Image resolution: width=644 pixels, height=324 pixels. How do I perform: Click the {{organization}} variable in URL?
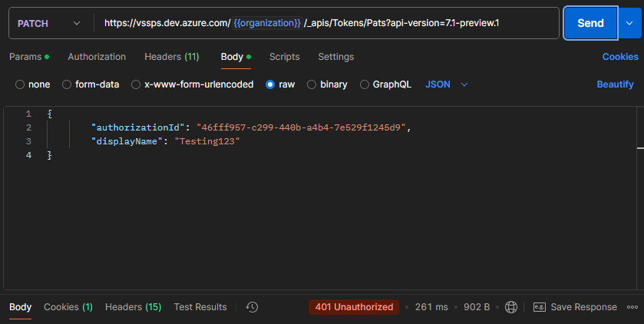click(x=267, y=23)
